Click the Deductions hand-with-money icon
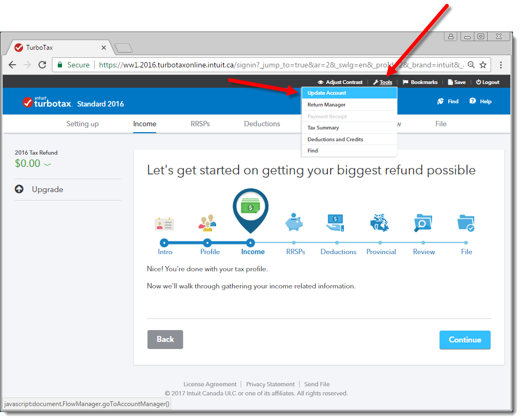 point(335,223)
